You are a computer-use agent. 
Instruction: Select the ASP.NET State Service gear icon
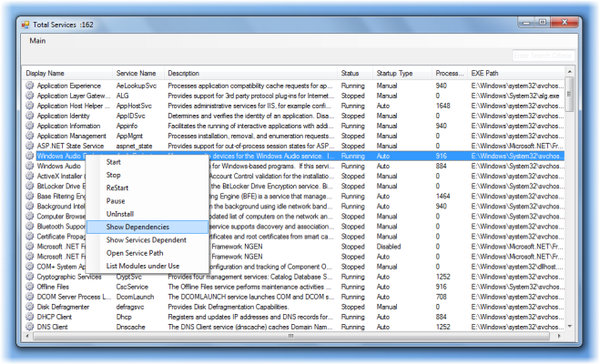point(29,146)
